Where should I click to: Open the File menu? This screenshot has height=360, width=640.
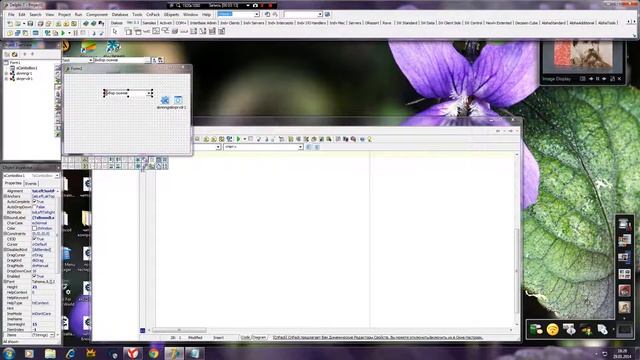pos(11,14)
